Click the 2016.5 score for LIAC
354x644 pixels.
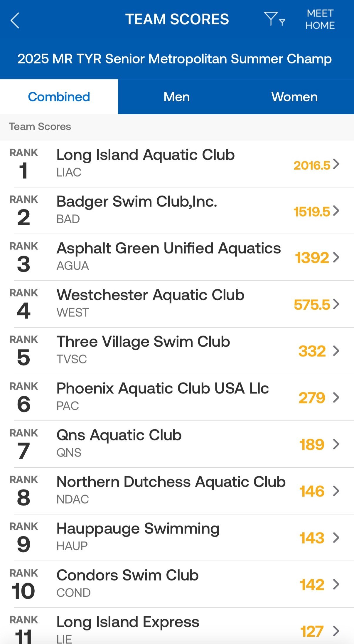click(312, 165)
